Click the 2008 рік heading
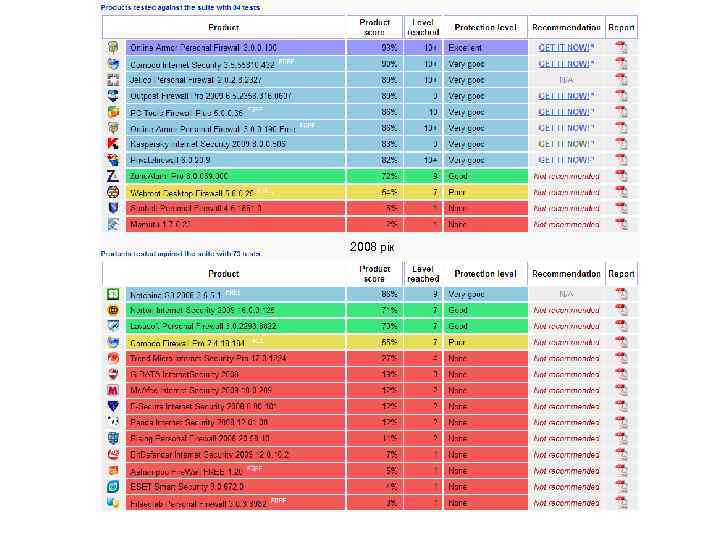This screenshot has width=720, height=540. [x=371, y=247]
